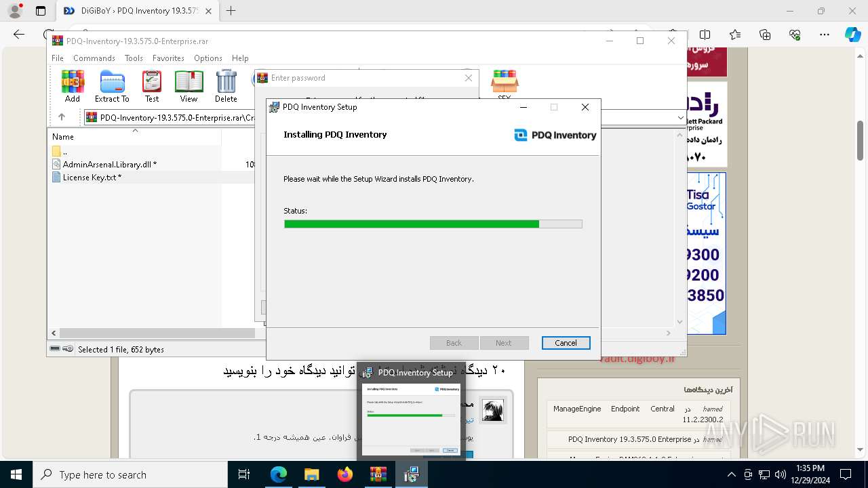The width and height of the screenshot is (868, 488).
Task: Click the Tisa Gostar advertisement banner
Action: (707, 253)
